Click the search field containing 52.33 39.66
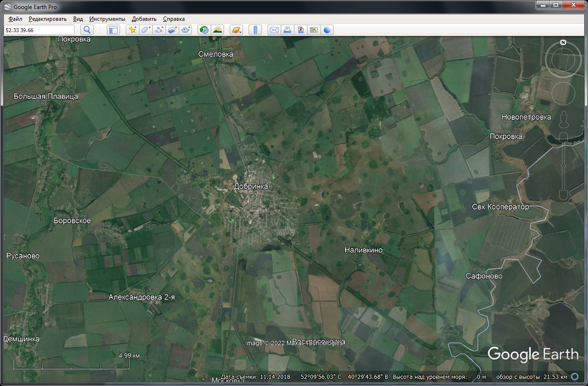Image resolution: width=588 pixels, height=386 pixels. coord(39,30)
